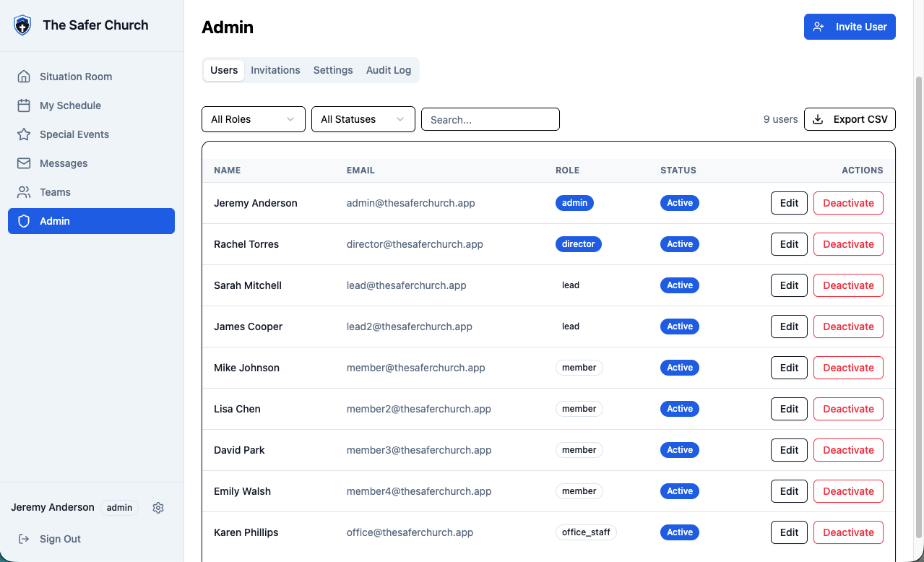Viewport: 924px width, 562px height.
Task: Click the office_staff role badge
Action: pyautogui.click(x=586, y=532)
